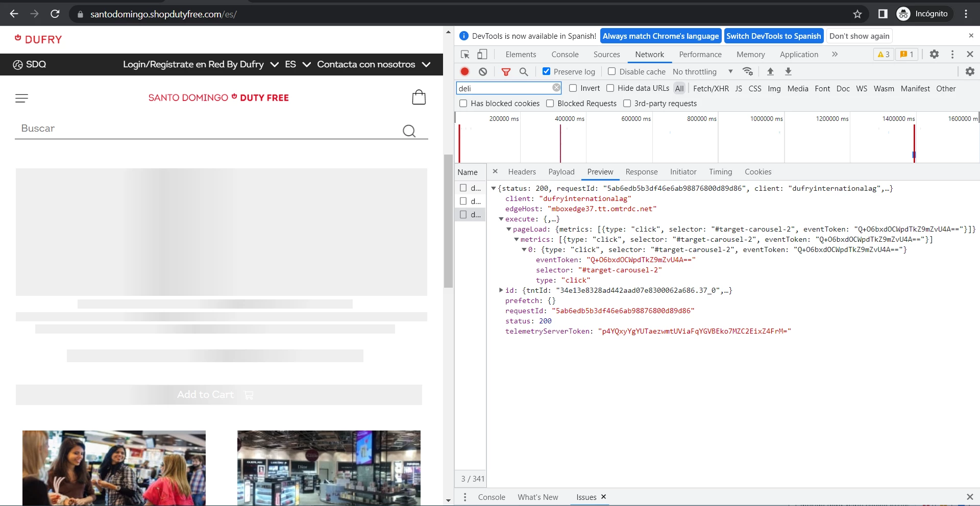980x506 pixels.
Task: Select the inspect element picker tool
Action: [465, 55]
